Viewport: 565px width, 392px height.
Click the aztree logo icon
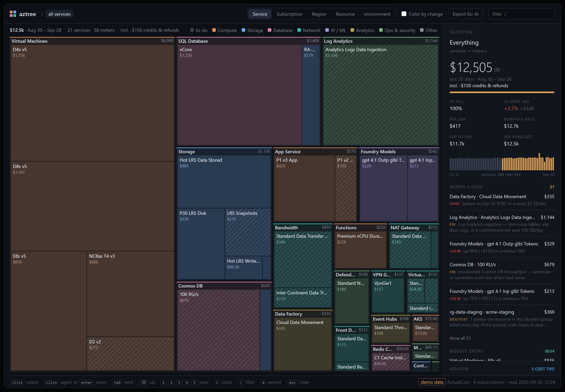point(13,14)
